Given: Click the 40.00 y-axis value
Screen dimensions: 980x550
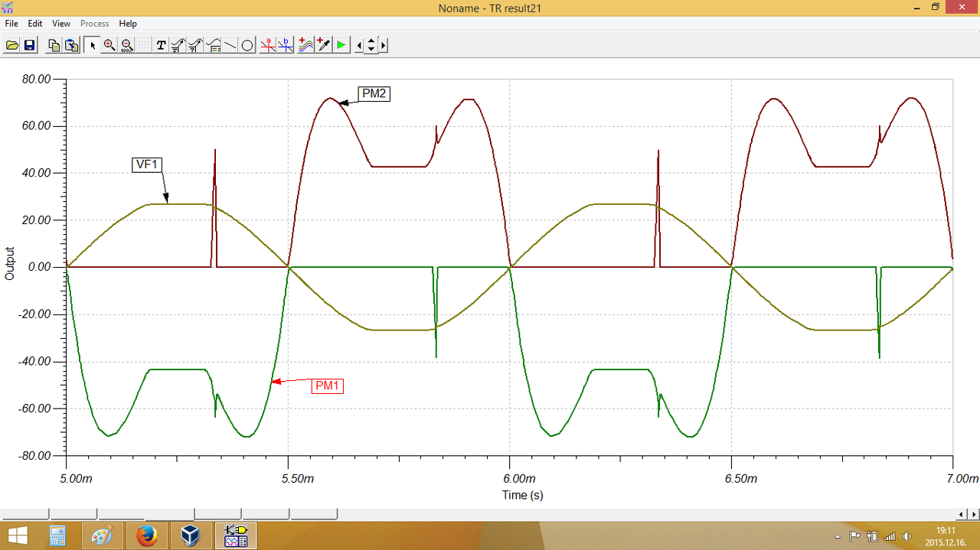Looking at the screenshot, I should 36,173.
